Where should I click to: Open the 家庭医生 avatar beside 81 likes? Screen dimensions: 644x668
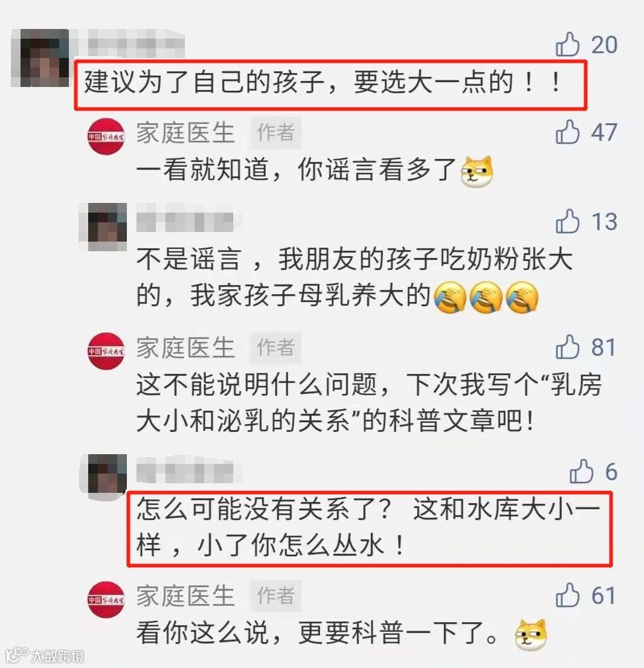click(106, 351)
